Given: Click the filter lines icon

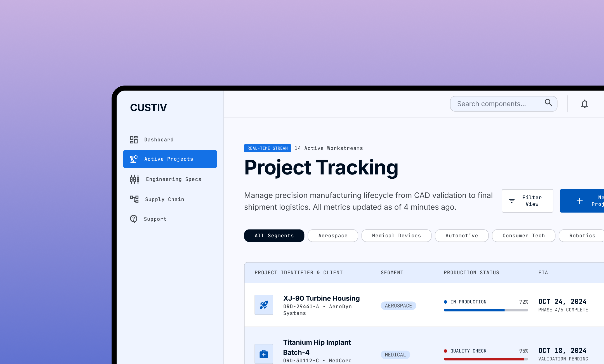Looking at the screenshot, I should (512, 201).
